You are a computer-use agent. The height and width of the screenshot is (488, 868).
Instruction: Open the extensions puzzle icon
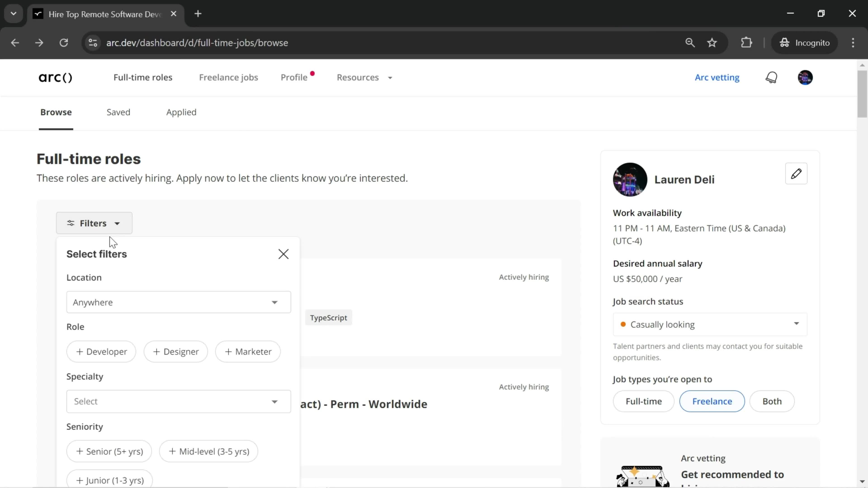[x=746, y=43]
